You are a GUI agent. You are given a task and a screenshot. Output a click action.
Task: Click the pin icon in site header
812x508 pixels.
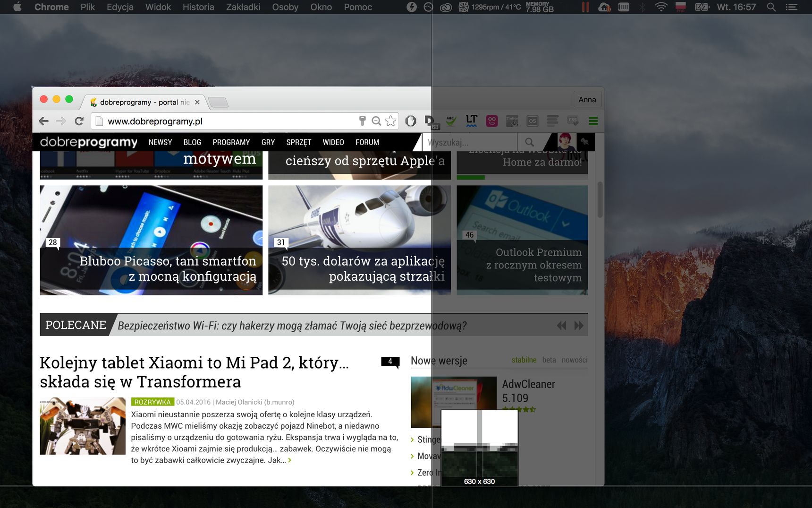tap(585, 142)
